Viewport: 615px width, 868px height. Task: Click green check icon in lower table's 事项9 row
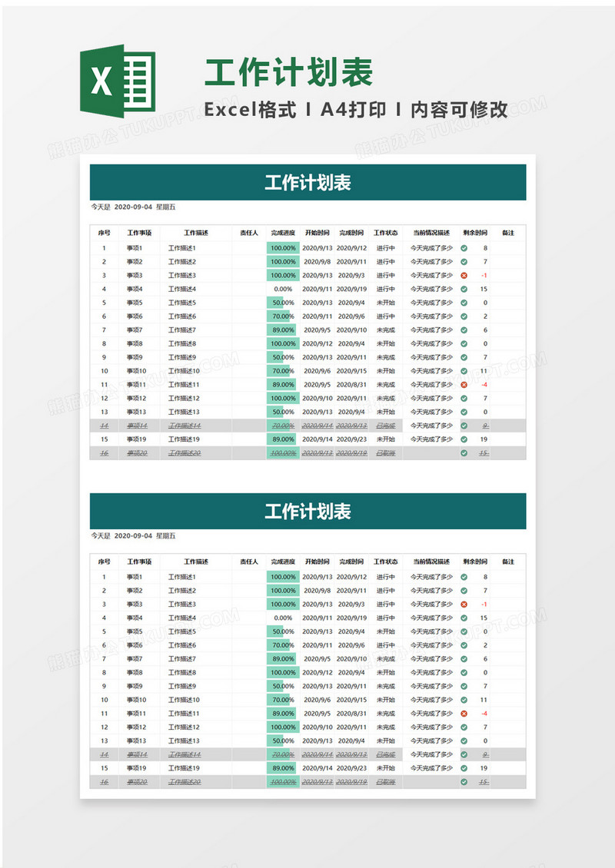point(464,686)
